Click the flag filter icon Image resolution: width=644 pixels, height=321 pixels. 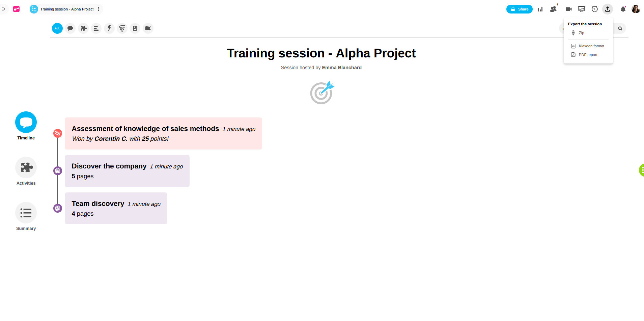(x=148, y=28)
